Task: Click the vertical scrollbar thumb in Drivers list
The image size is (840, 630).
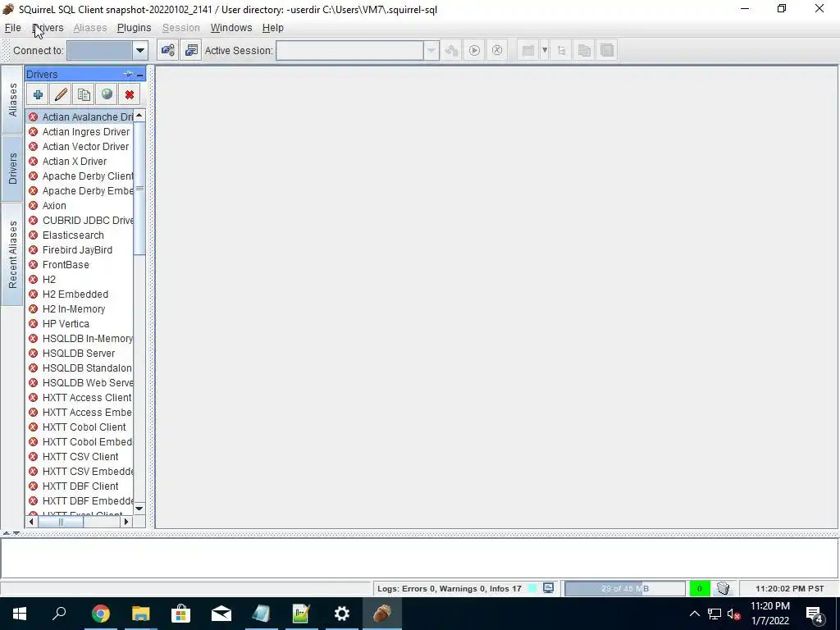Action: 139,189
